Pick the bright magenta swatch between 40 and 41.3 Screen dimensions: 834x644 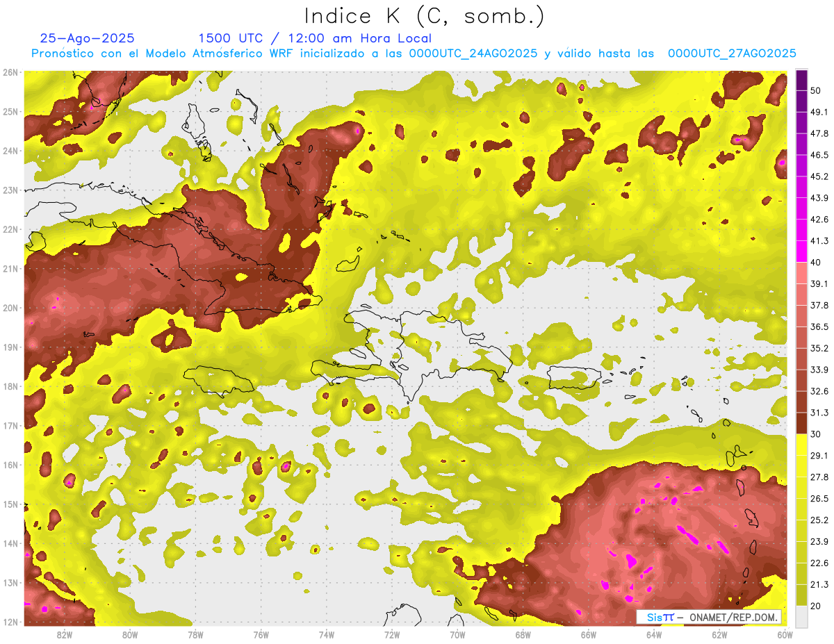tap(801, 251)
